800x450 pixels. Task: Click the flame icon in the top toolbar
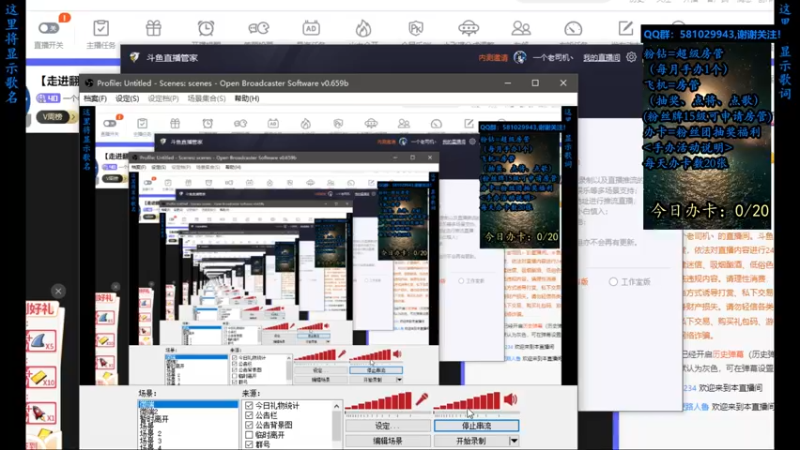tap(363, 28)
